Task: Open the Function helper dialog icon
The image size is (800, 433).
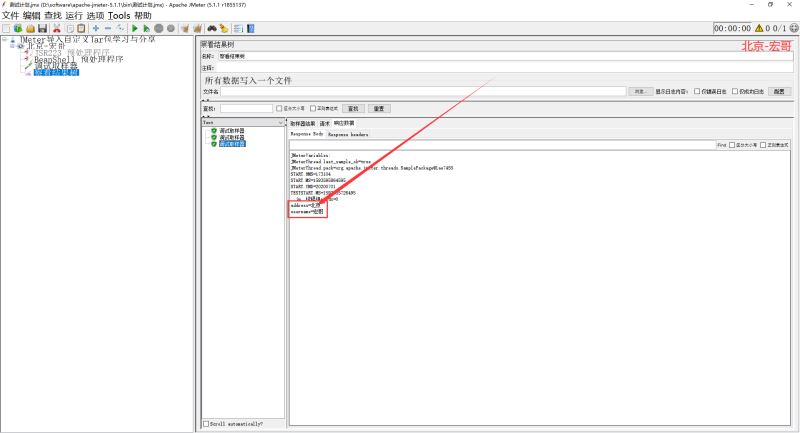Action: point(238,29)
